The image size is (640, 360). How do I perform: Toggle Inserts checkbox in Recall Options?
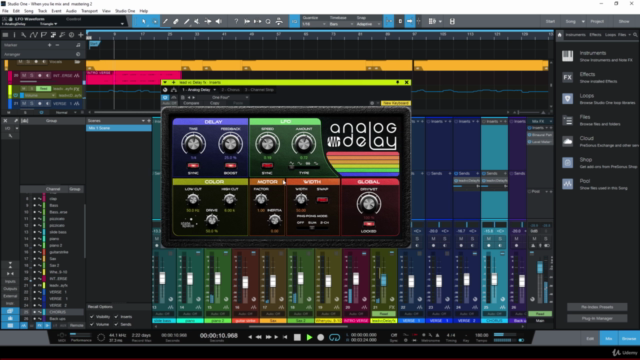[x=116, y=317]
